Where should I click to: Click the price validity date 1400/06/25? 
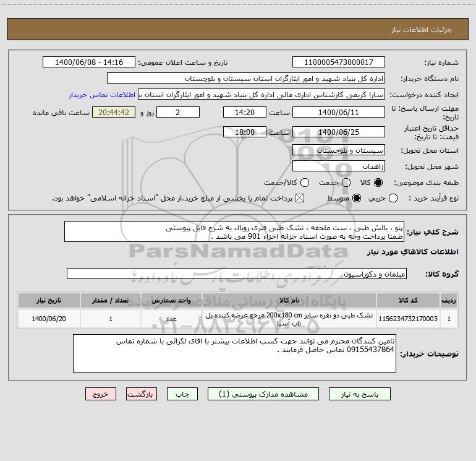339,132
